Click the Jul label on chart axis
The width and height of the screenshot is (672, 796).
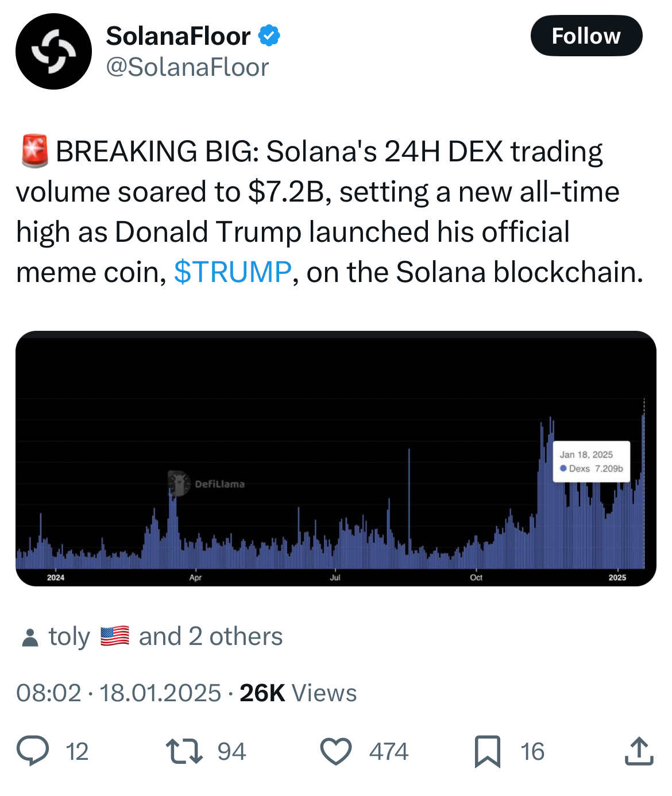tap(335, 577)
